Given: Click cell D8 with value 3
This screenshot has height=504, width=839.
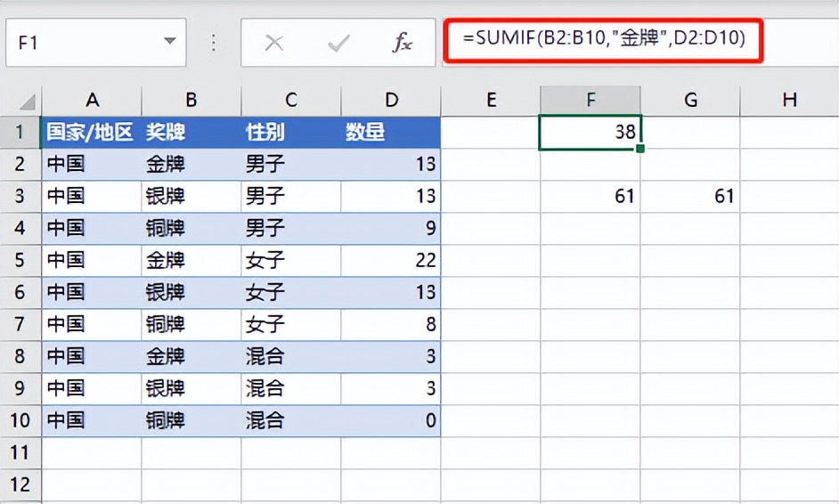Looking at the screenshot, I should tap(391, 357).
